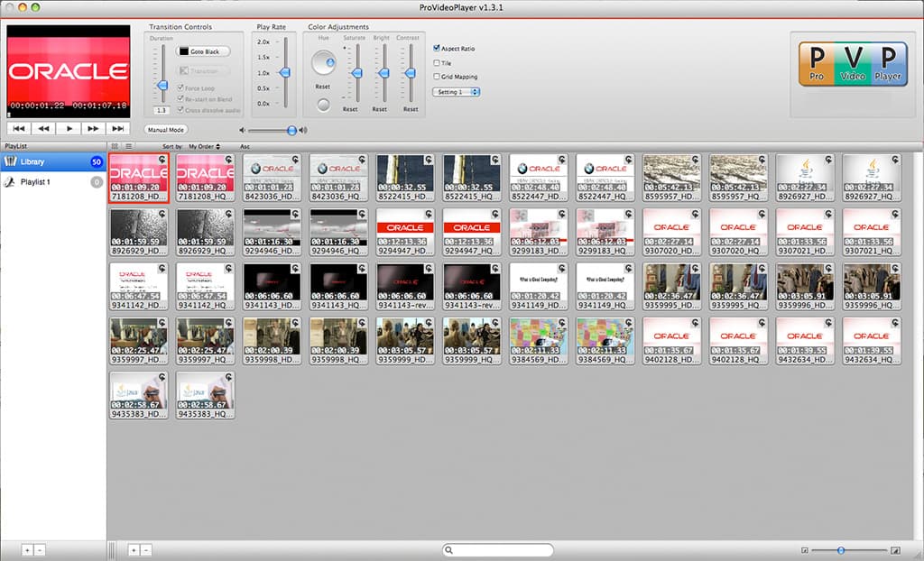Add media with the library plus button
The height and width of the screenshot is (561, 924).
[134, 550]
